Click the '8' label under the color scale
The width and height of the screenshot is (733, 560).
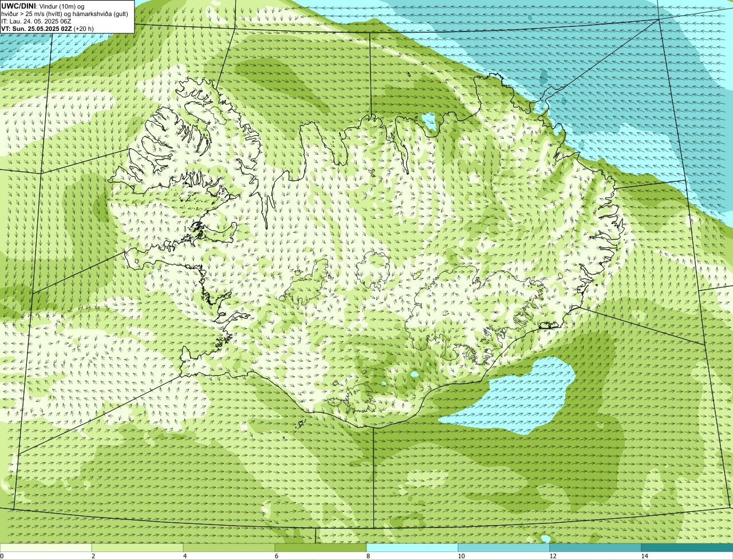tap(368, 556)
